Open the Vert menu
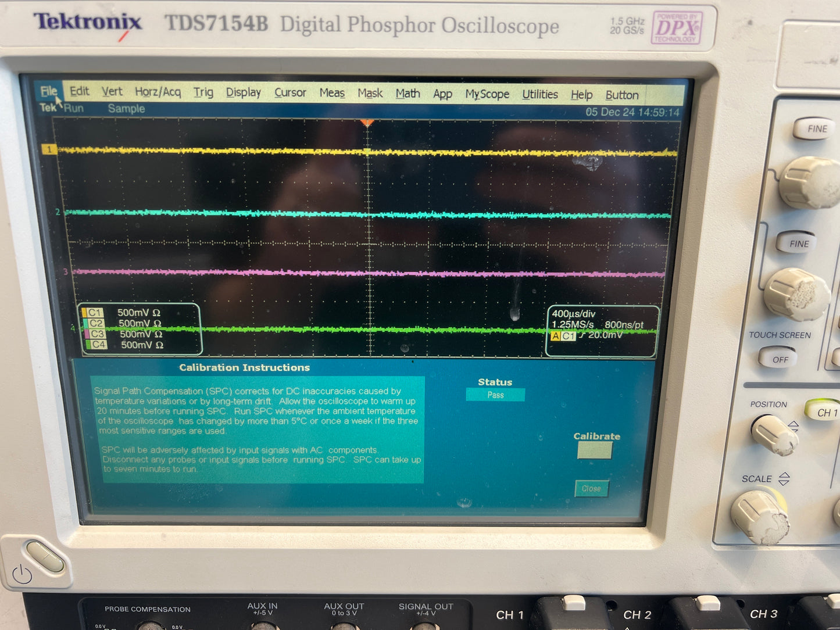 [112, 92]
